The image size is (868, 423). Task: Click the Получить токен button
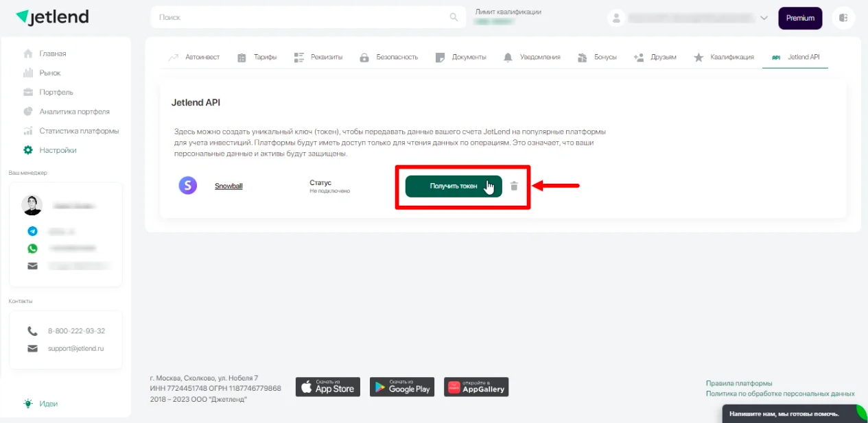(454, 186)
